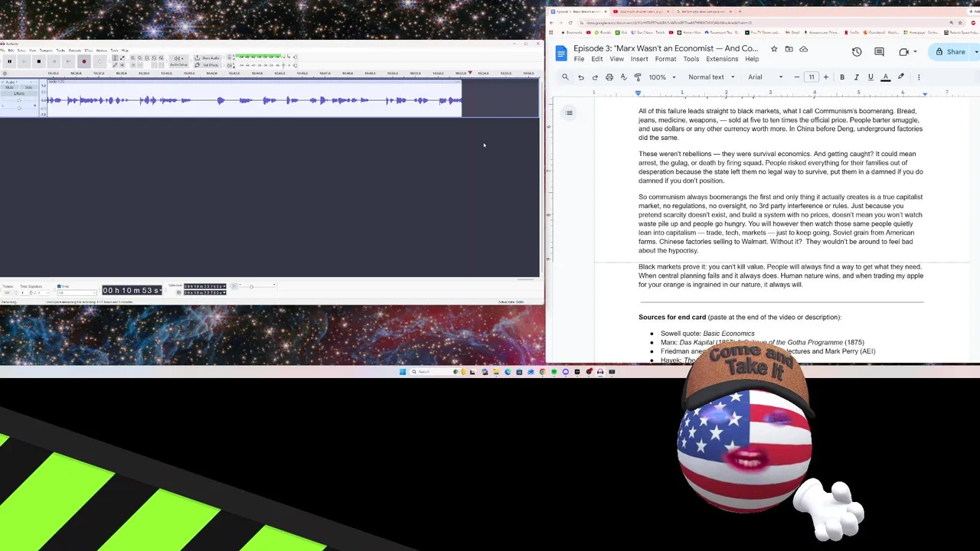Open the Extensions menu in Google Docs
The image size is (980, 551).
pos(722,59)
